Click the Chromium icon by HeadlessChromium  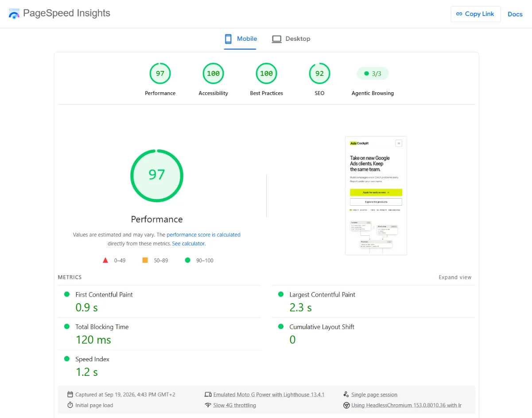(346, 405)
